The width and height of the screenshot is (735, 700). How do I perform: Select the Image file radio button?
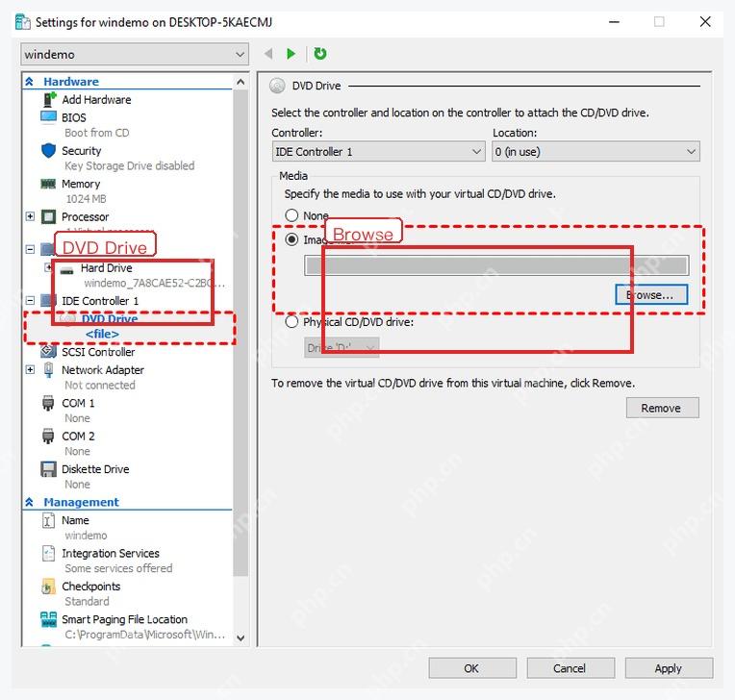[x=291, y=239]
